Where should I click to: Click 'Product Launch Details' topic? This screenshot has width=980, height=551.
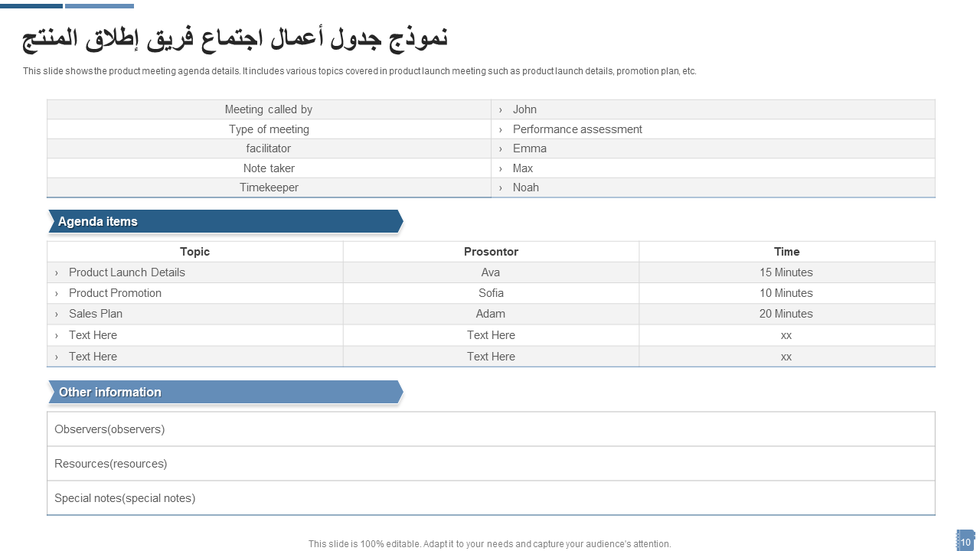(127, 272)
